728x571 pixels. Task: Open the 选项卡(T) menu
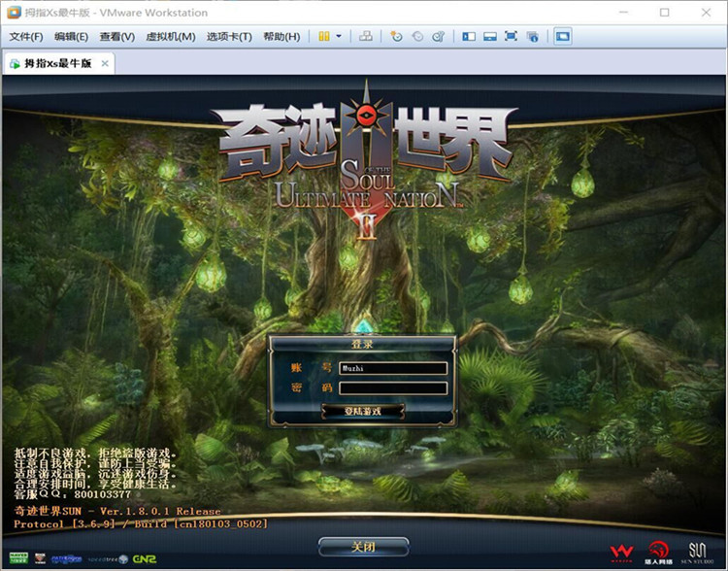(229, 37)
